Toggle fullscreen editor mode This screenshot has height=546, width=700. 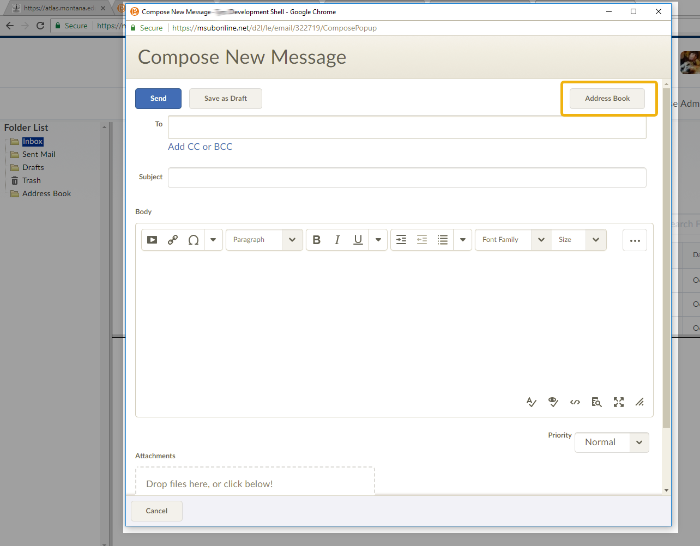pyautogui.click(x=618, y=402)
